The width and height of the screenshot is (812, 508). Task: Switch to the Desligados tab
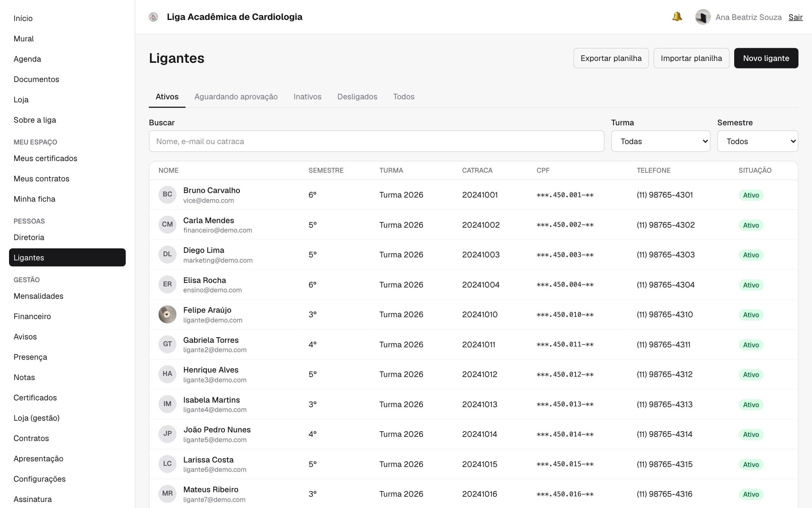(x=357, y=97)
